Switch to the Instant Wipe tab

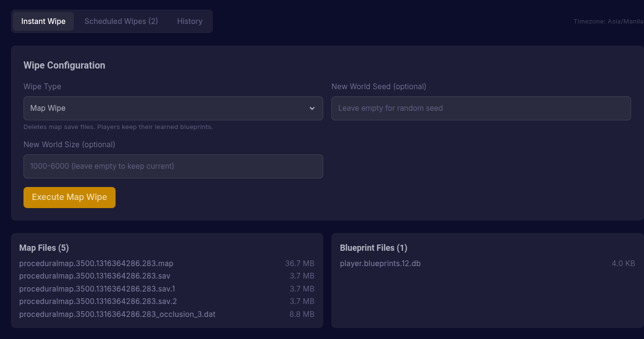(x=43, y=22)
